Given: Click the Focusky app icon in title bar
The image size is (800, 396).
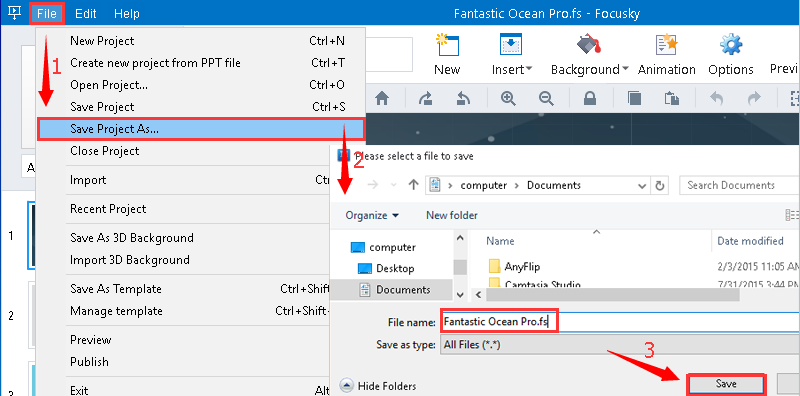Looking at the screenshot, I should (15, 13).
